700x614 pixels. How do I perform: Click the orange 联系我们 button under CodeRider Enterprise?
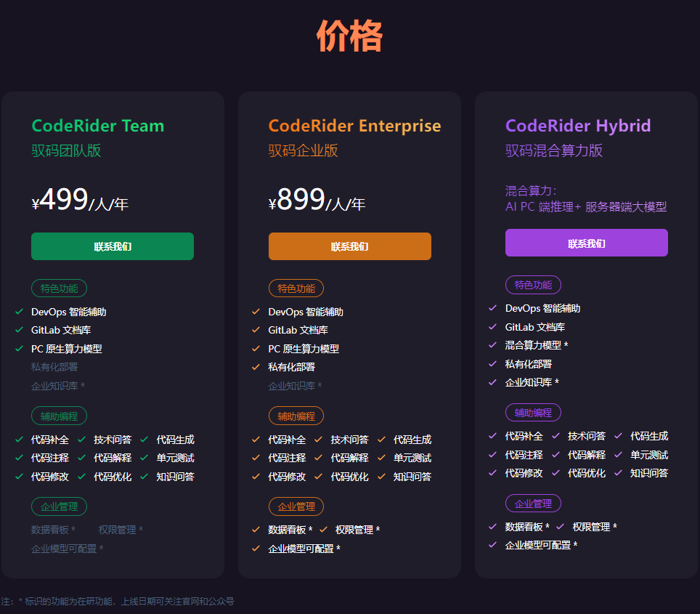[x=349, y=246]
